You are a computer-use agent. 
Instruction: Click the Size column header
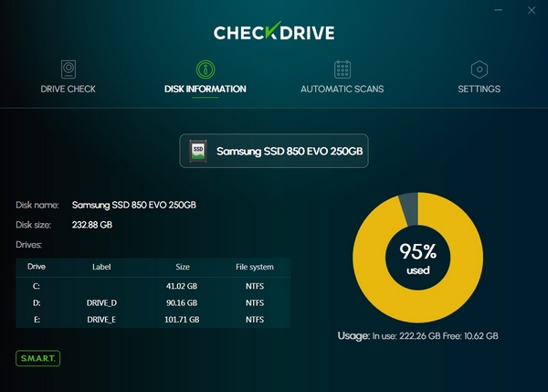(183, 267)
